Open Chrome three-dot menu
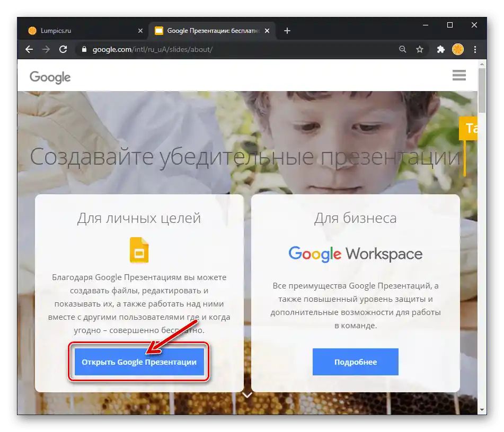 475,49
